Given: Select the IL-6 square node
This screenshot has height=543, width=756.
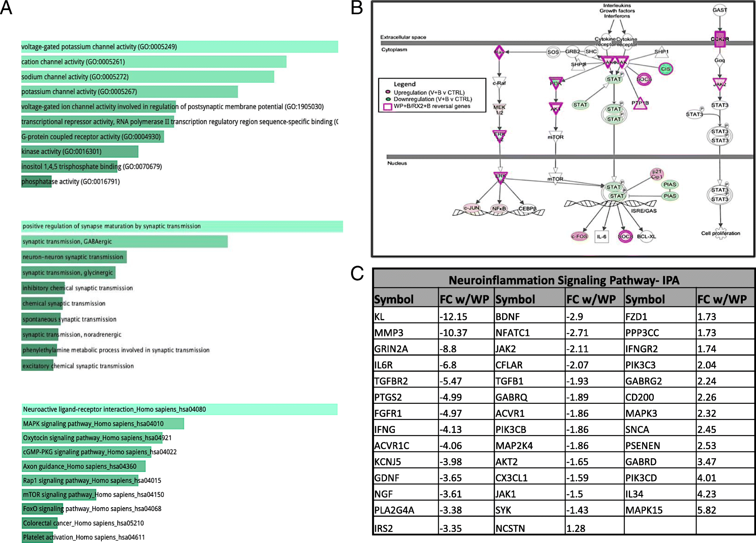Looking at the screenshot, I should [x=601, y=236].
